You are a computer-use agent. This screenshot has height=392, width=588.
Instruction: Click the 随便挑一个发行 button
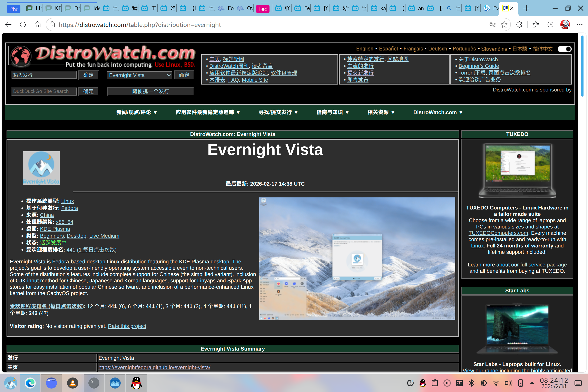[x=150, y=91]
